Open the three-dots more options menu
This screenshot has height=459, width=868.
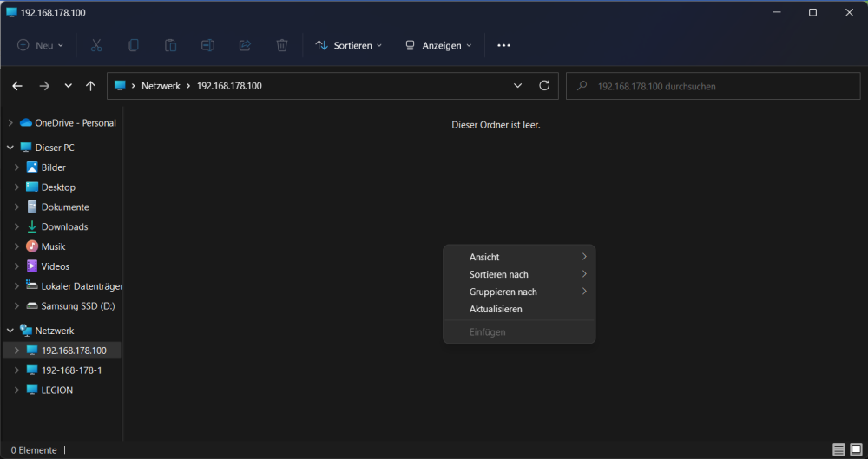click(503, 45)
